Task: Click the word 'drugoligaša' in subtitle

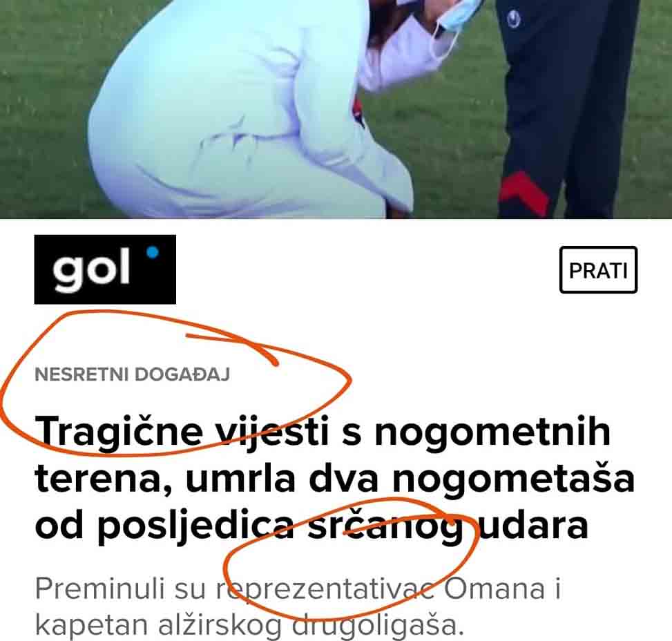Action: pyautogui.click(x=378, y=626)
